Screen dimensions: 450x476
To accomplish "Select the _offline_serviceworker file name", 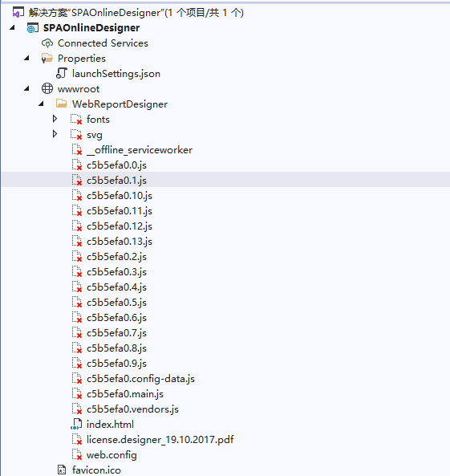I will click(x=140, y=150).
